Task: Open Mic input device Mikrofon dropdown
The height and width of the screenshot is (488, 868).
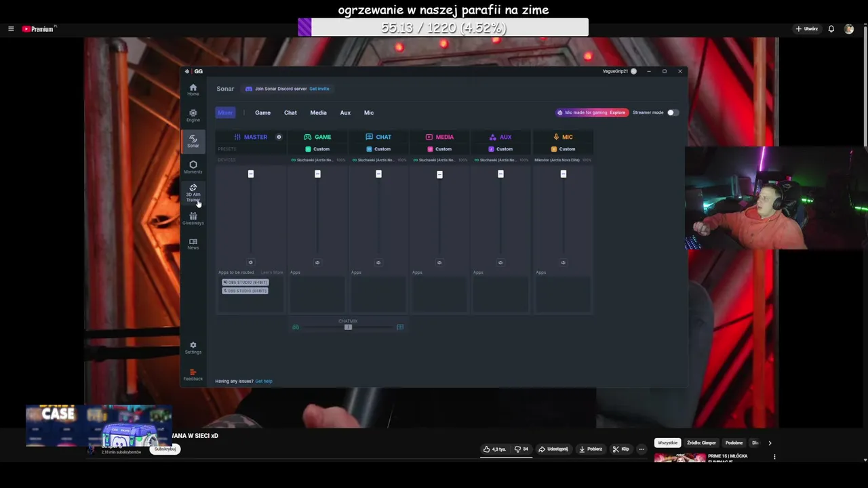Action: (x=563, y=160)
